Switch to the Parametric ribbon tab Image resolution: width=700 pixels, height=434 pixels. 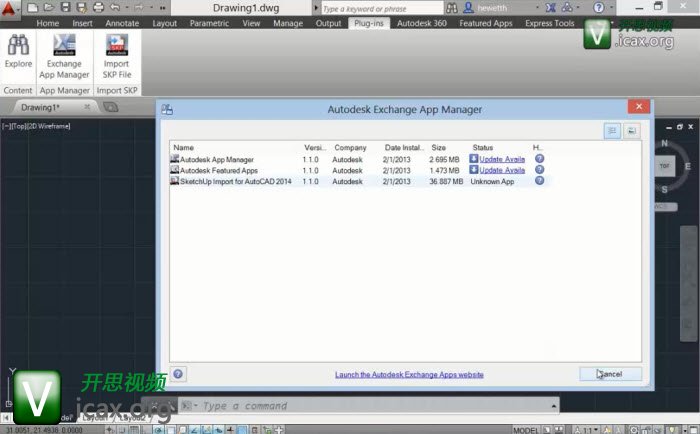(x=209, y=23)
